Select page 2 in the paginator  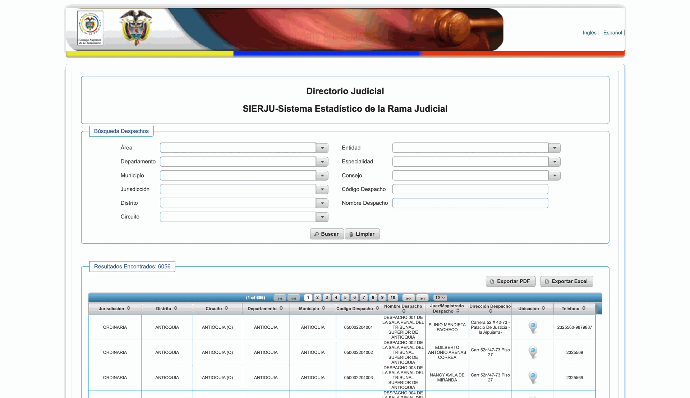coord(317,298)
